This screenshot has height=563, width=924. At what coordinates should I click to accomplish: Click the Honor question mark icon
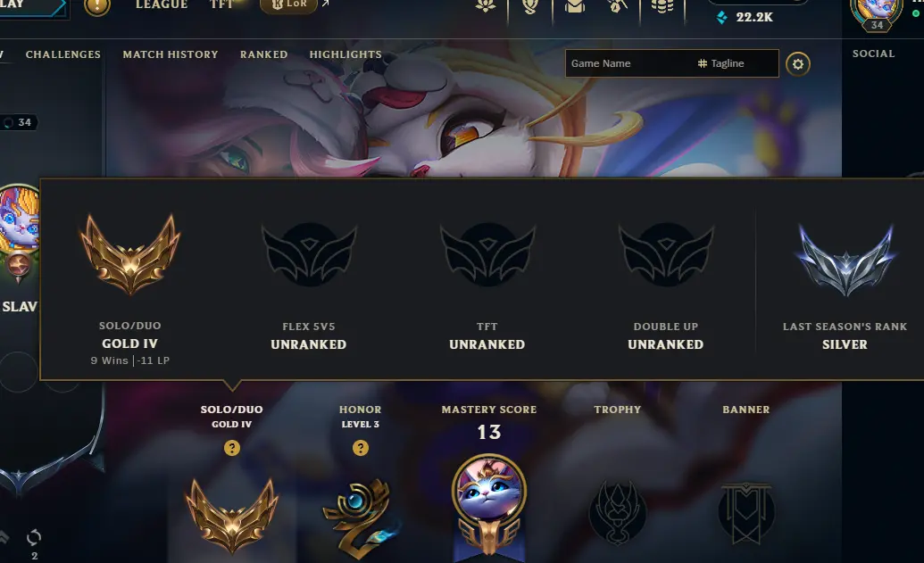pyautogui.click(x=361, y=448)
